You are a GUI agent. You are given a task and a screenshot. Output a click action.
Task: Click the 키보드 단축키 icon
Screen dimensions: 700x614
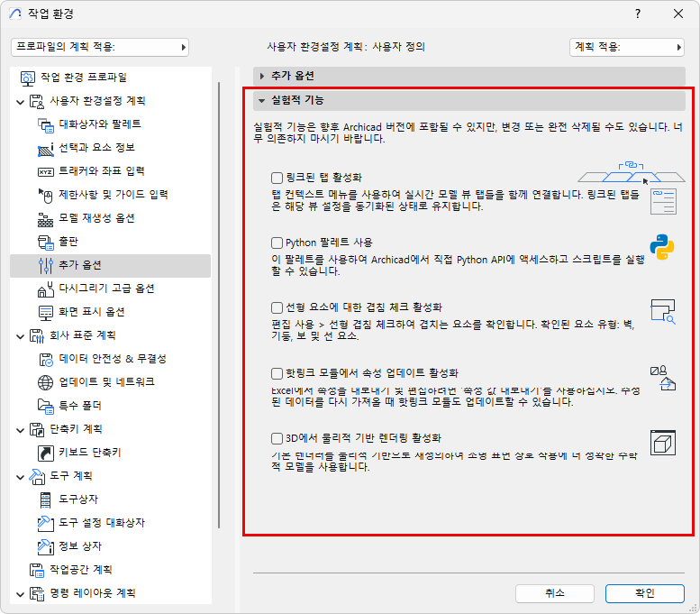tap(46, 454)
